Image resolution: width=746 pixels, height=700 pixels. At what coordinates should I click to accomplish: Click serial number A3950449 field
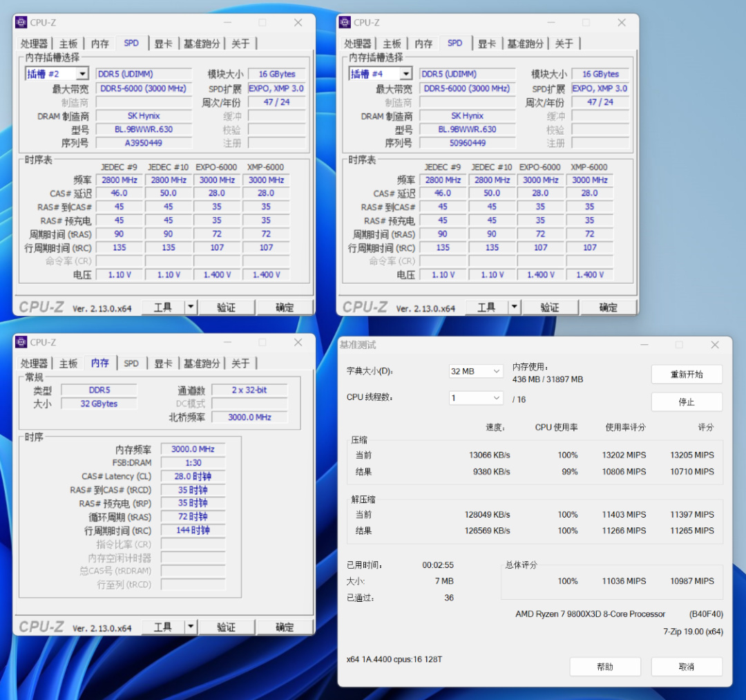pyautogui.click(x=144, y=143)
